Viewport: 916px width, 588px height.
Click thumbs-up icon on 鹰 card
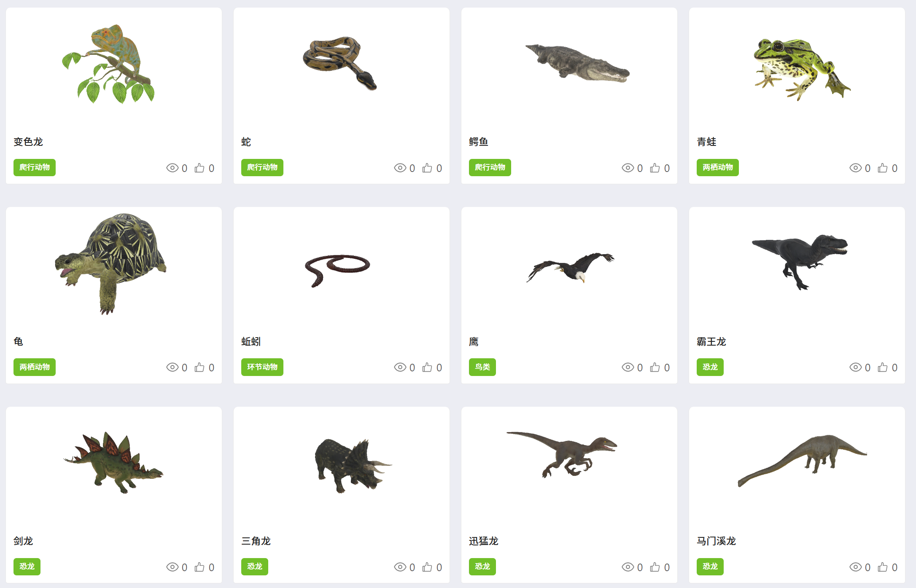pyautogui.click(x=655, y=368)
